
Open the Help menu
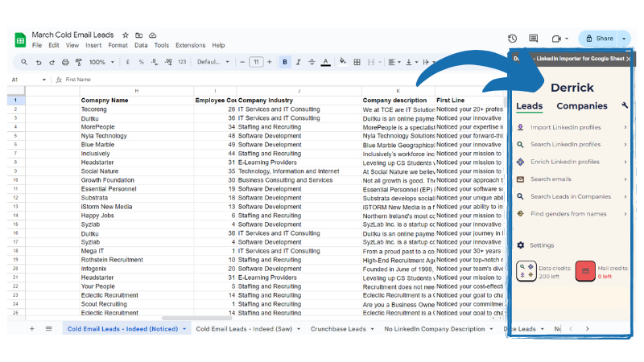coord(218,46)
